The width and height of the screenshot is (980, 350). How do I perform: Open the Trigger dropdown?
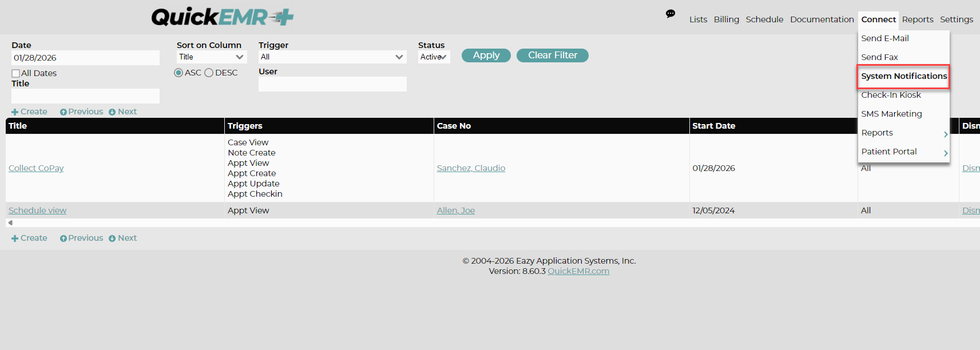click(332, 57)
